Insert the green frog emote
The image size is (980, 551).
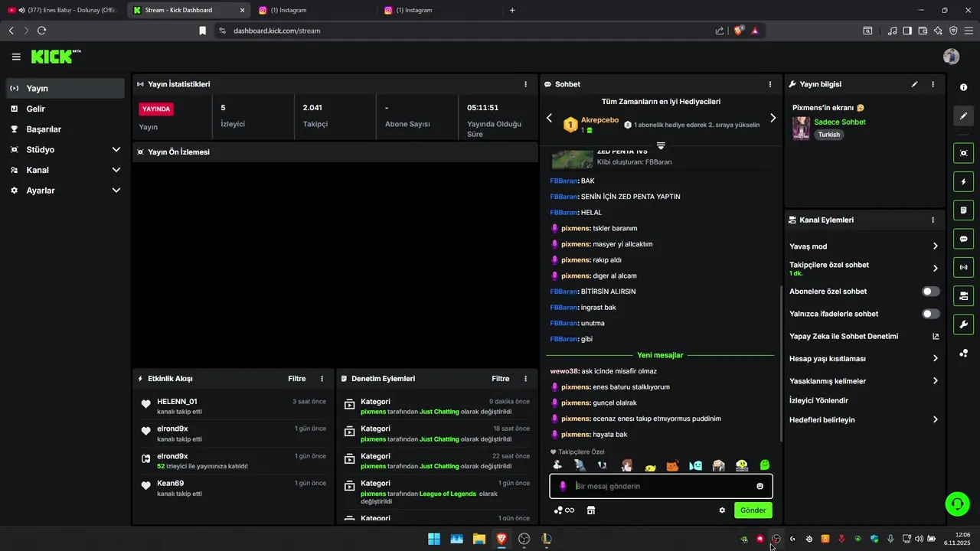[x=764, y=465]
